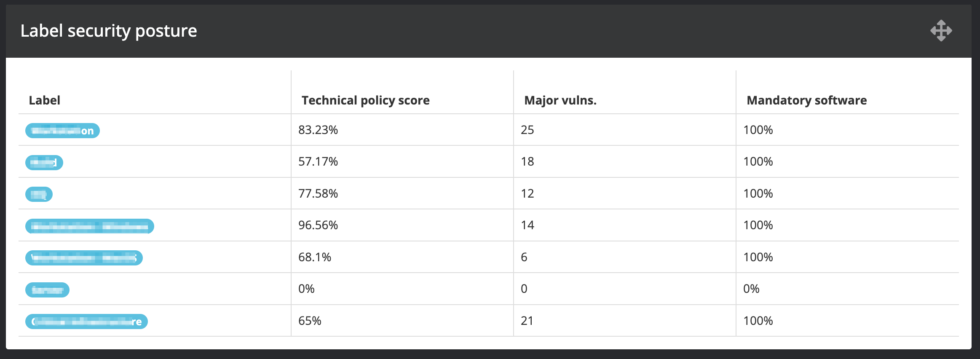The image size is (980, 359).
Task: Click the Major vulns. column header
Action: pyautogui.click(x=560, y=100)
